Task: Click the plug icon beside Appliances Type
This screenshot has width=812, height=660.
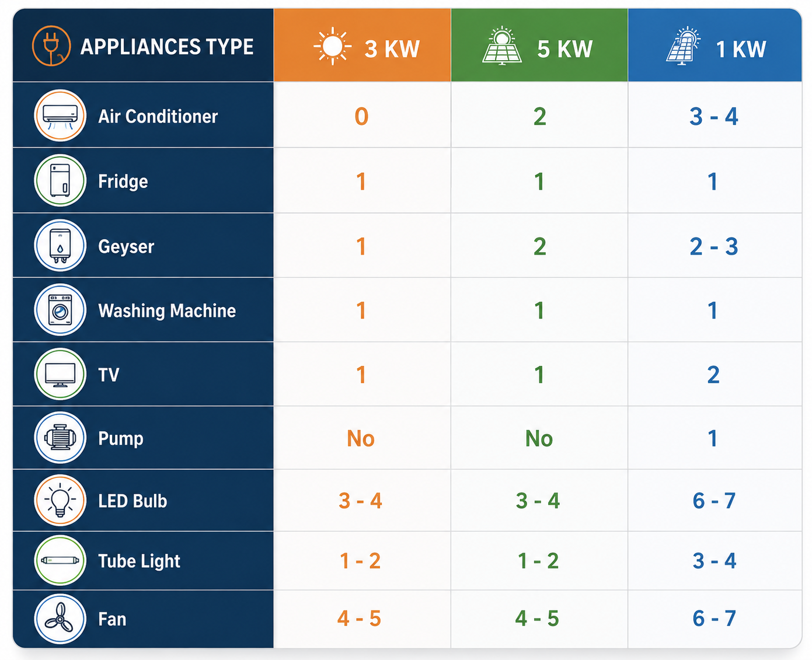Action: 51,46
